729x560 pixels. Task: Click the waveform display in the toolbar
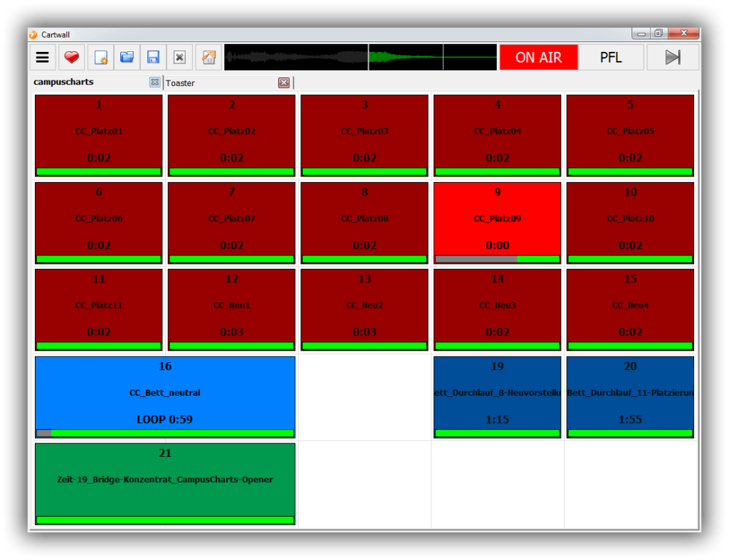click(362, 57)
